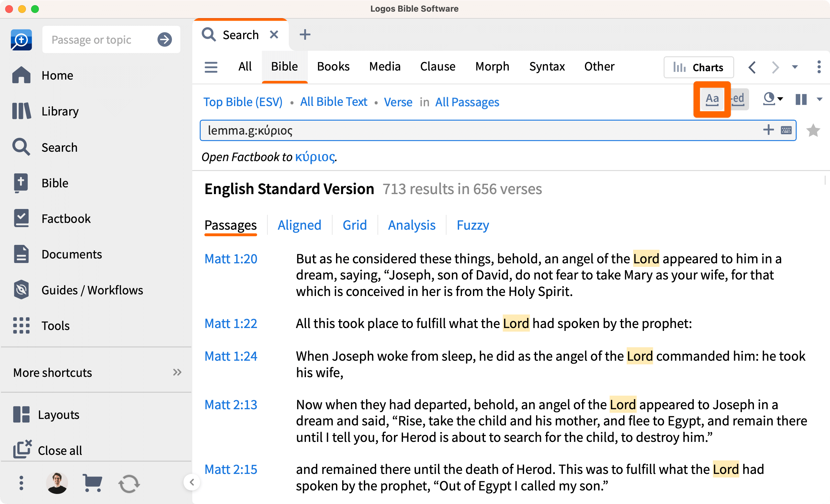Change resource Top Bible (ESV)
Viewport: 830px width, 504px height.
(x=242, y=101)
